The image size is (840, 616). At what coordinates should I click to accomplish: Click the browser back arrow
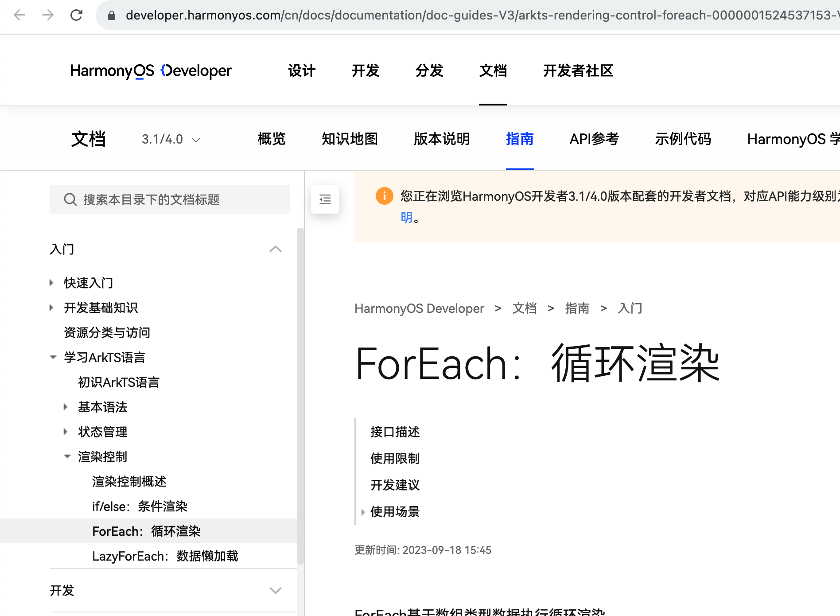pos(19,16)
